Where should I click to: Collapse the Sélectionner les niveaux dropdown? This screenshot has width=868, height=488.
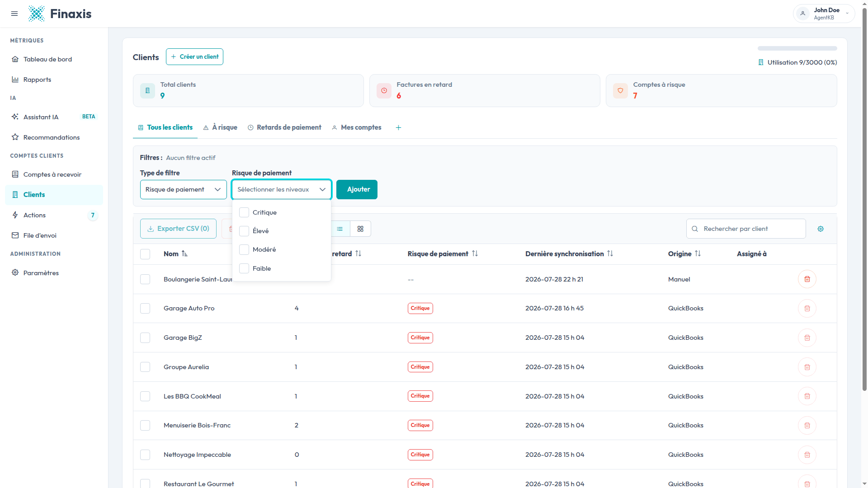pyautogui.click(x=281, y=189)
